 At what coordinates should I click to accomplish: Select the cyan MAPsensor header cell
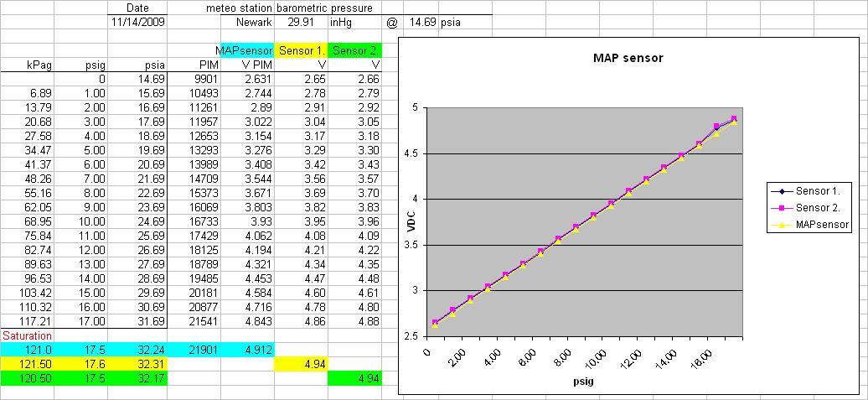[245, 51]
